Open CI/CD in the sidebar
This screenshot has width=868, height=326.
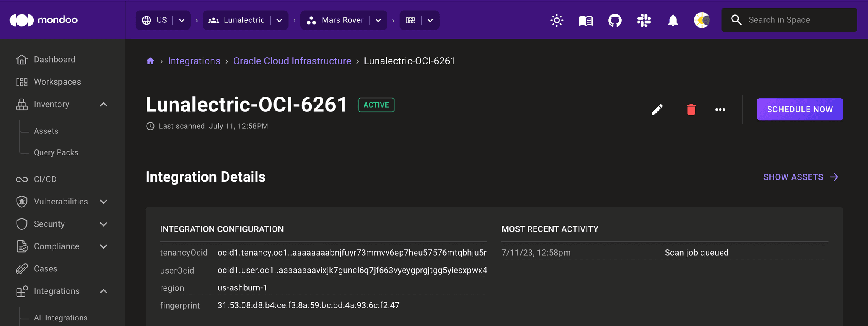tap(45, 180)
